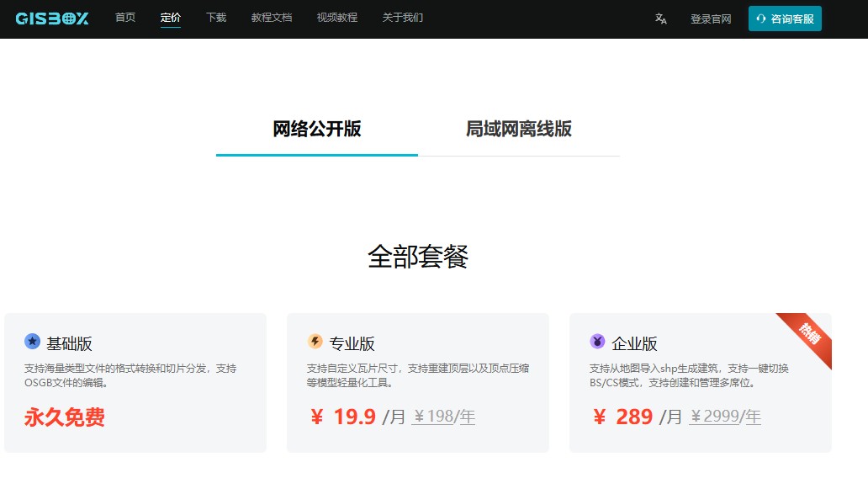Open 教程文档 from the top navigation
Viewport: 868px width, 494px height.
(272, 18)
